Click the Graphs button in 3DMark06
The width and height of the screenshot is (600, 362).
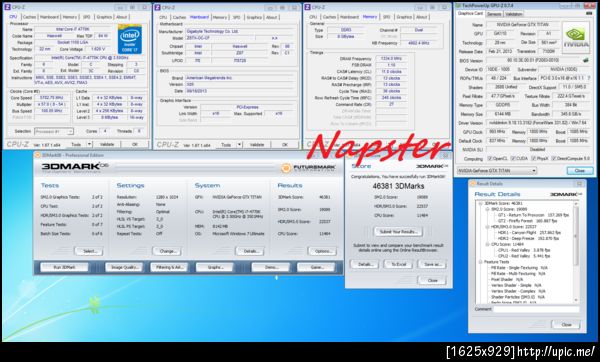215,267
